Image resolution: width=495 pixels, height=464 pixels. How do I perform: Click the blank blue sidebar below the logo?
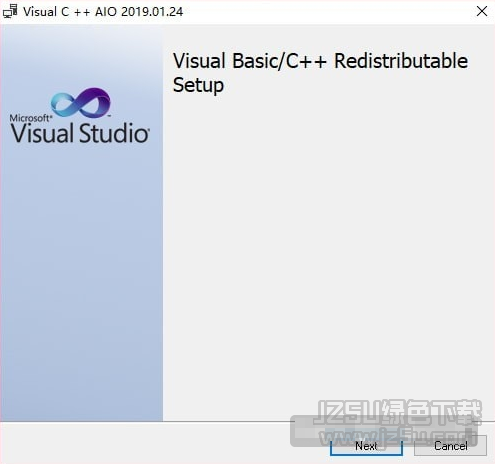pos(81,283)
